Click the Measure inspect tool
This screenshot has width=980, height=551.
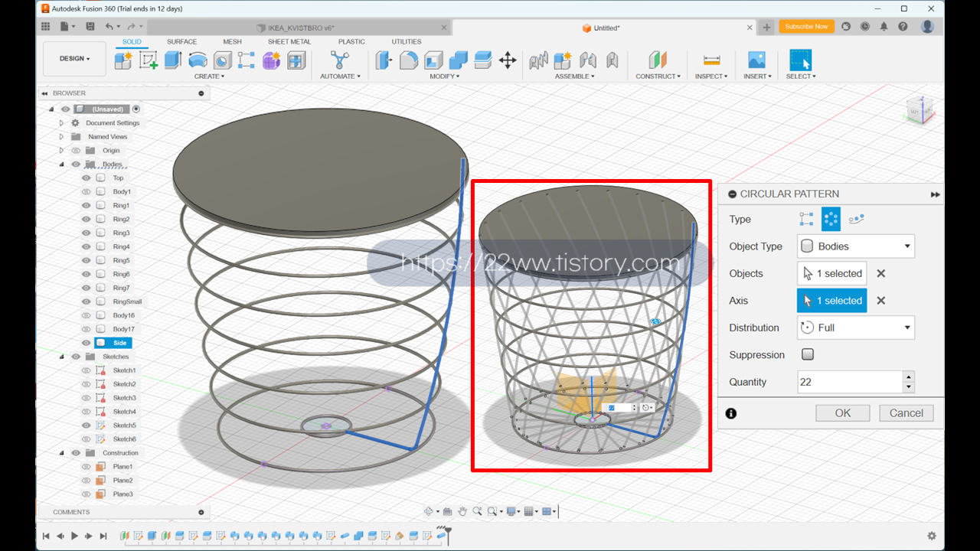point(712,60)
